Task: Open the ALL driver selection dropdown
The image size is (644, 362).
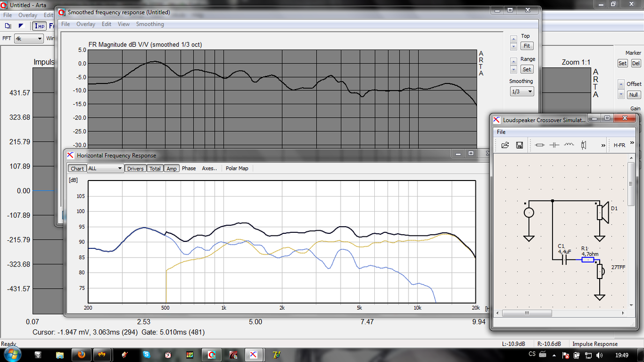Action: tap(105, 168)
